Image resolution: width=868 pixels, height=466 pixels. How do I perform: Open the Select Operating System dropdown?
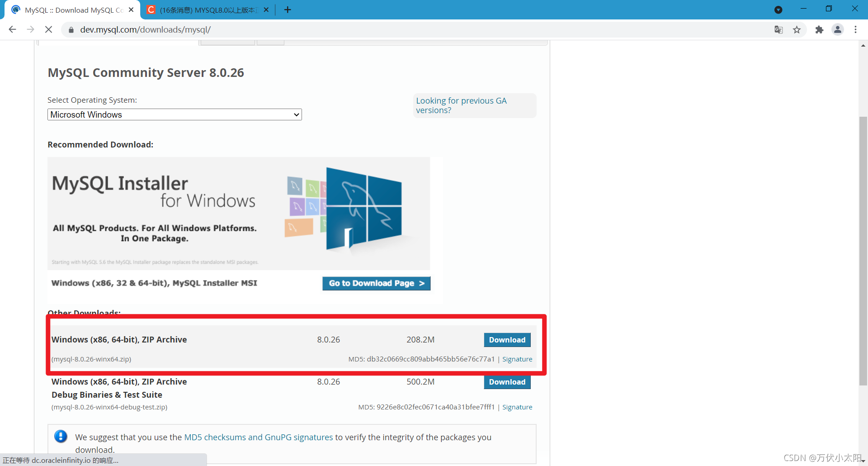(x=175, y=114)
